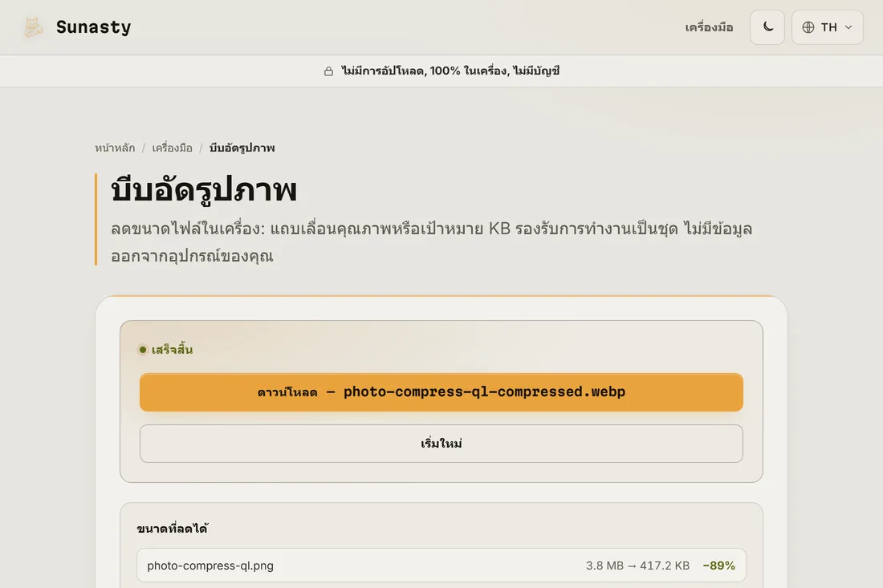This screenshot has height=588, width=883.
Task: Click the globe icon in language selector
Action: tap(808, 27)
